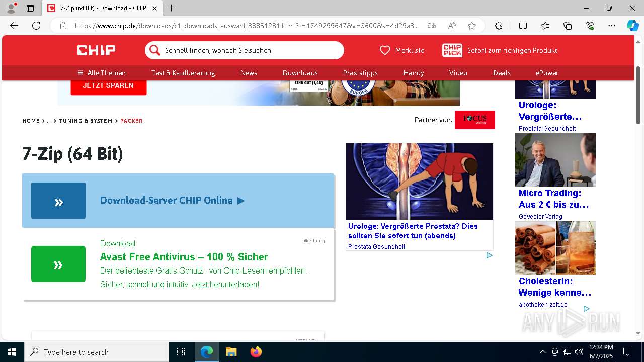Show hidden tray icons chevron
Image resolution: width=644 pixels, height=362 pixels.
pos(542,352)
